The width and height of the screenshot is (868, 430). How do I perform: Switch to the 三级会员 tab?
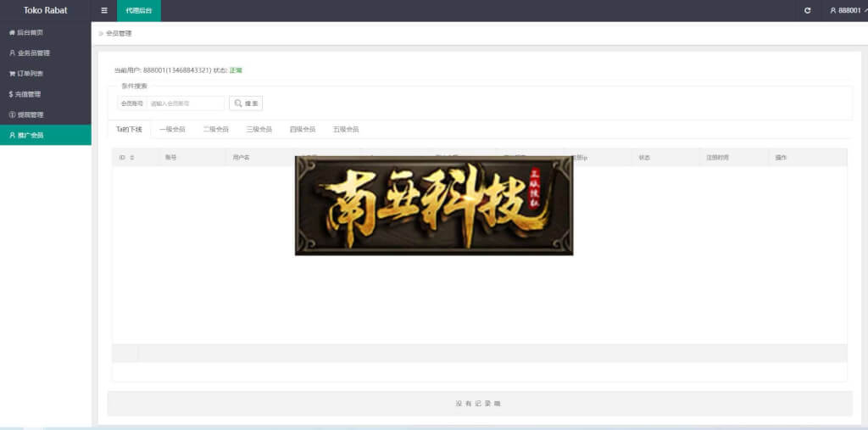(259, 129)
